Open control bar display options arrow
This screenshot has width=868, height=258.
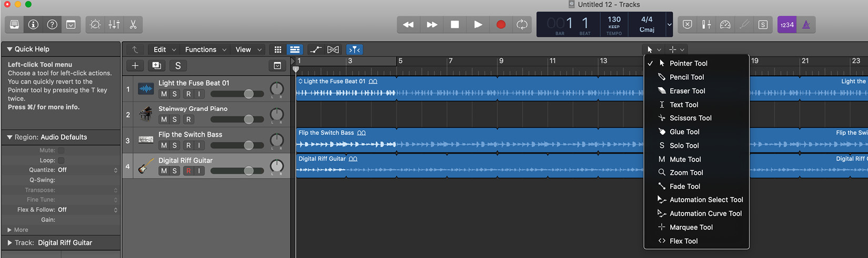click(x=669, y=25)
